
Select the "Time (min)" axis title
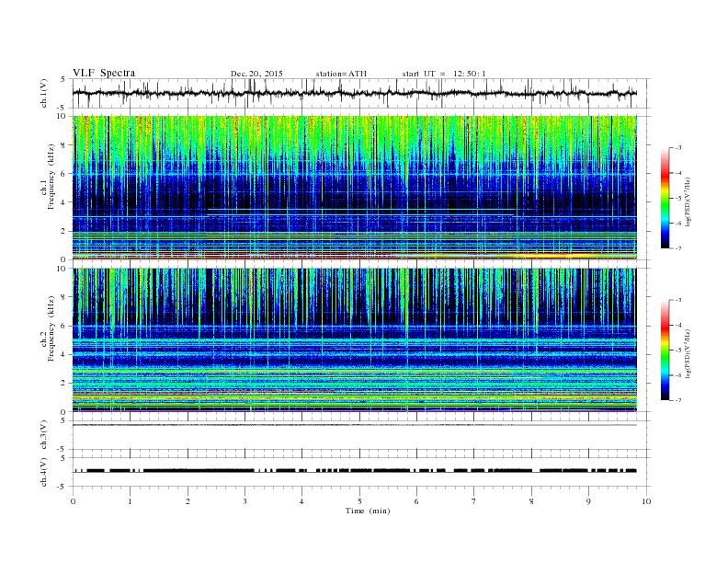368,511
